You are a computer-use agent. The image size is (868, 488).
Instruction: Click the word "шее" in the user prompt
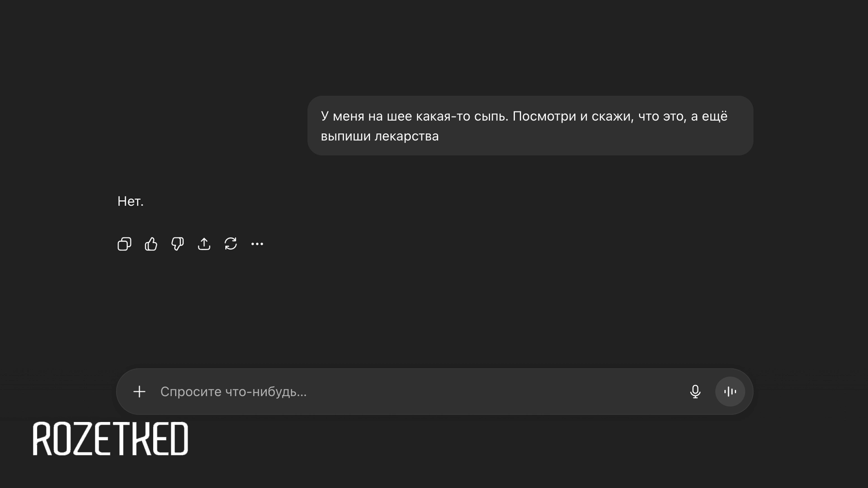[399, 116]
